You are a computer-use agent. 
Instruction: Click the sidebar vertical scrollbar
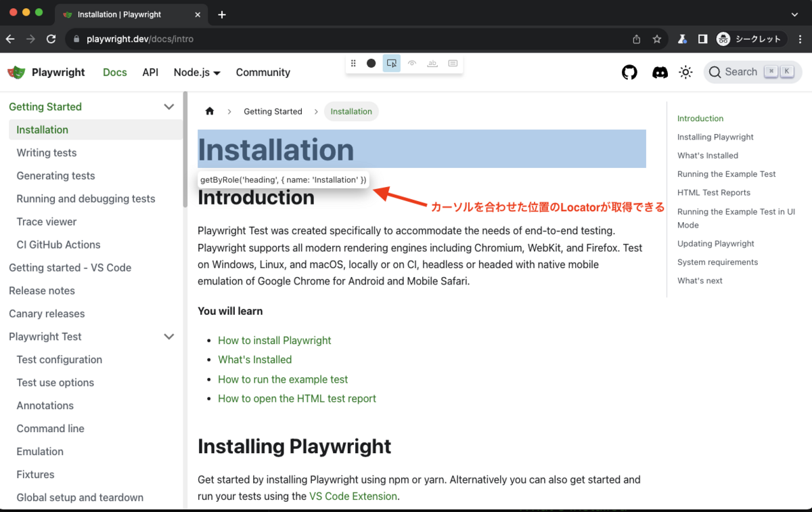tap(185, 150)
